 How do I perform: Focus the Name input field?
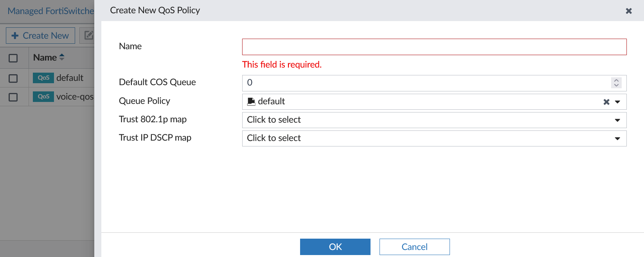pos(434,47)
